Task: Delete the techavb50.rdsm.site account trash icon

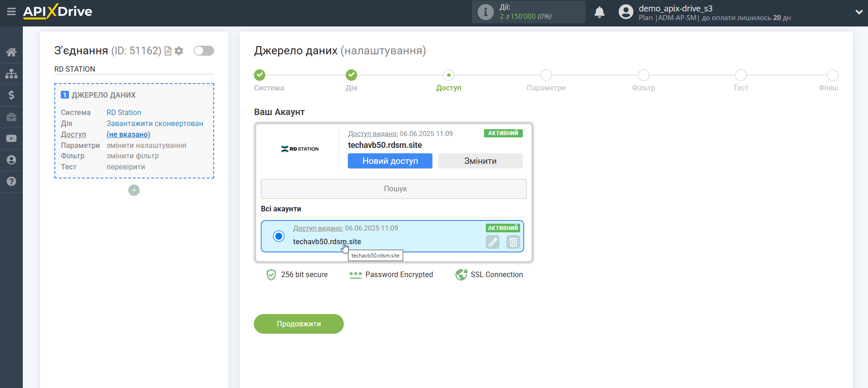Action: (513, 242)
